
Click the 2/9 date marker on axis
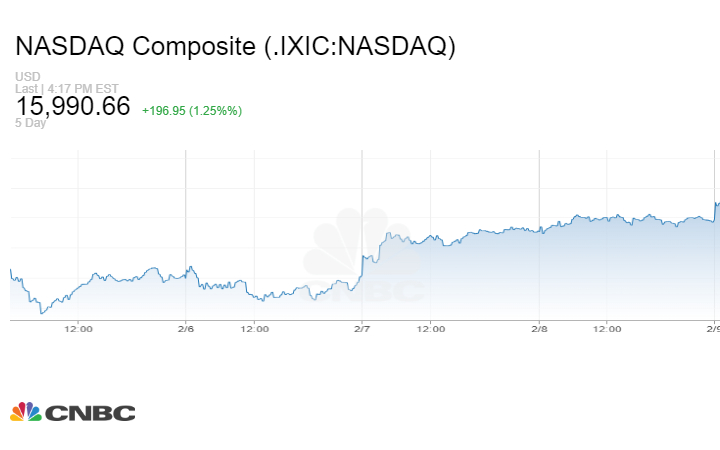(713, 328)
